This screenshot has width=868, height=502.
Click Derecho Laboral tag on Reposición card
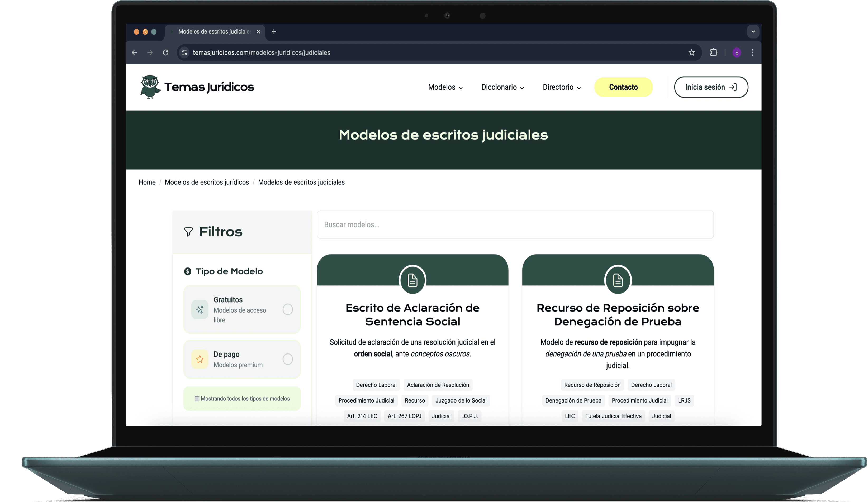pyautogui.click(x=651, y=385)
